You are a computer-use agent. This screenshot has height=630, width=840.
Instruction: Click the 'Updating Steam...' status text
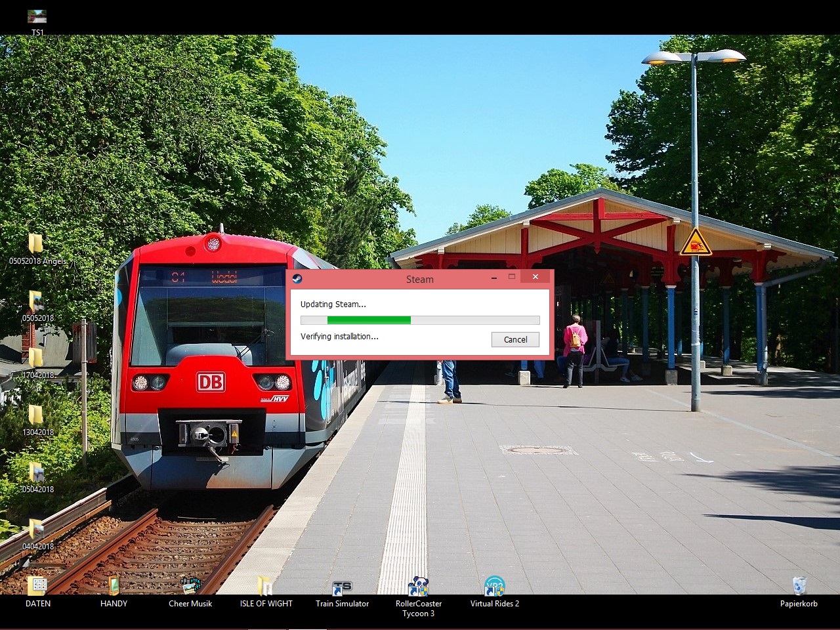[333, 304]
